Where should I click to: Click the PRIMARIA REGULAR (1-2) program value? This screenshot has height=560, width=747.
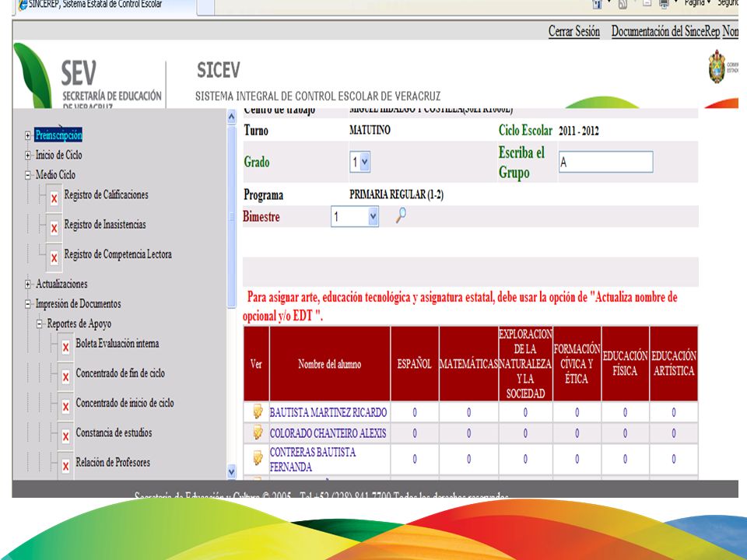point(396,194)
